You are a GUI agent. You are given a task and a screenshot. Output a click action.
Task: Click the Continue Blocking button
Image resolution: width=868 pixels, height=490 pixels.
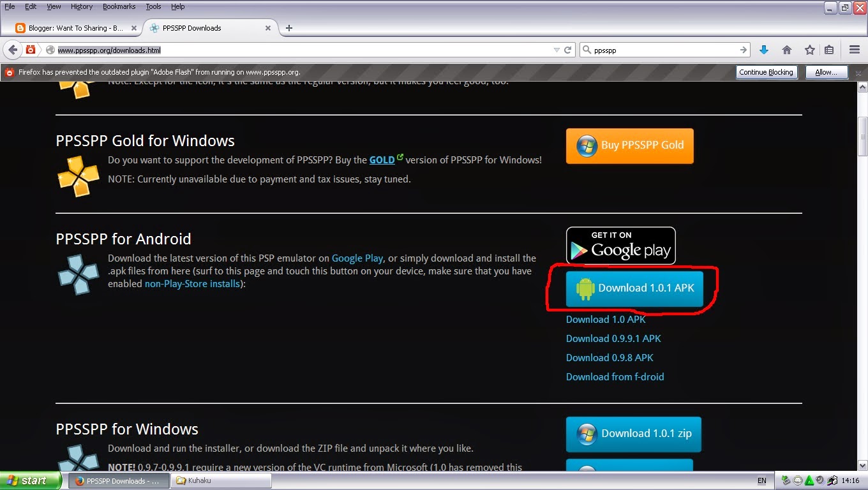766,72
